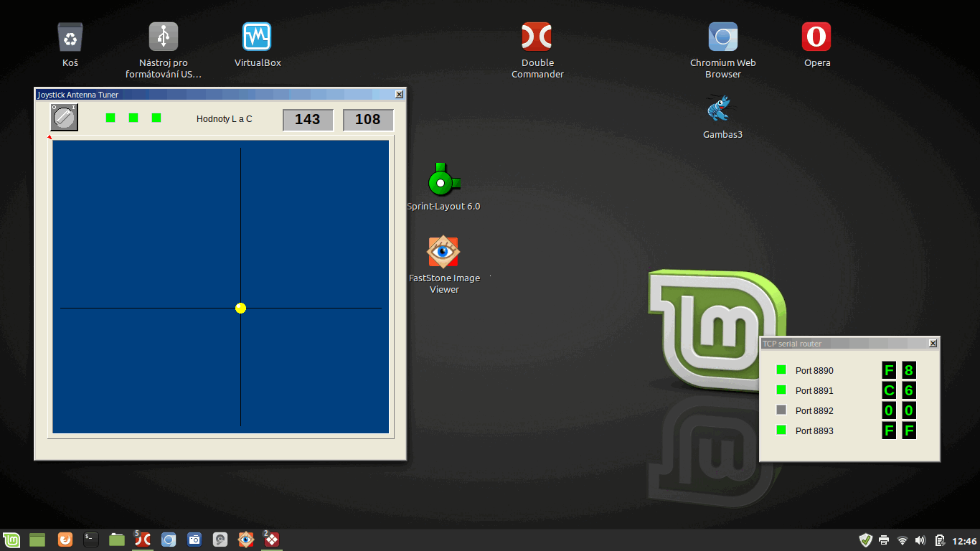This screenshot has height=551, width=980.
Task: Launch Opera from the desktop
Action: click(x=816, y=37)
